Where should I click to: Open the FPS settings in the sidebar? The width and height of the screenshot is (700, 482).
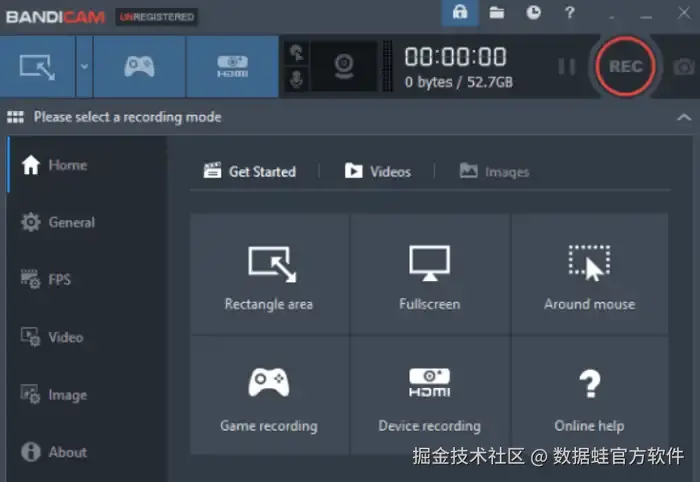coord(87,279)
